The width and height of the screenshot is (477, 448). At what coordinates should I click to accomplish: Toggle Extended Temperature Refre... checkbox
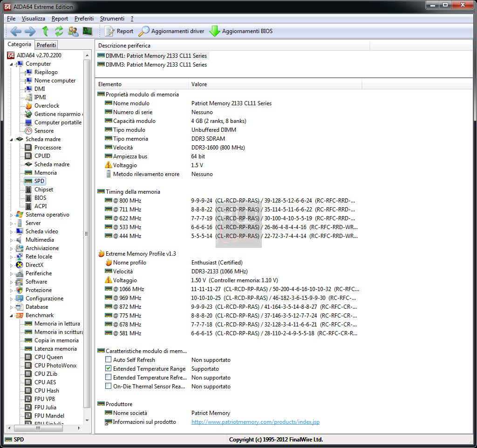(108, 377)
